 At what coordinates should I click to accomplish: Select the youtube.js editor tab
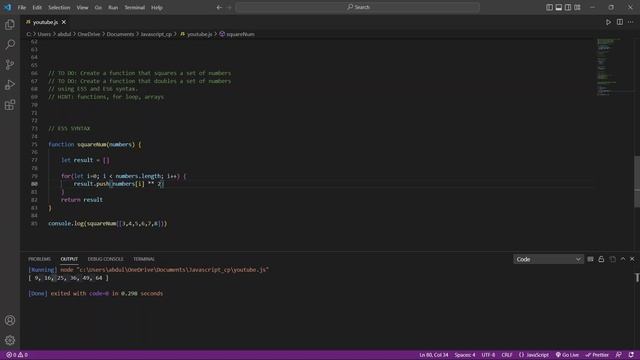tap(45, 22)
